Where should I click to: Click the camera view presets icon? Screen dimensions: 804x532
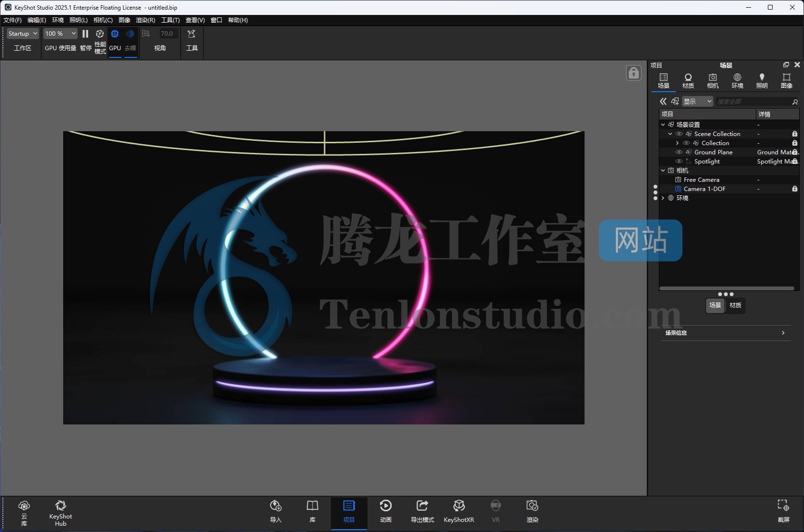(x=146, y=34)
